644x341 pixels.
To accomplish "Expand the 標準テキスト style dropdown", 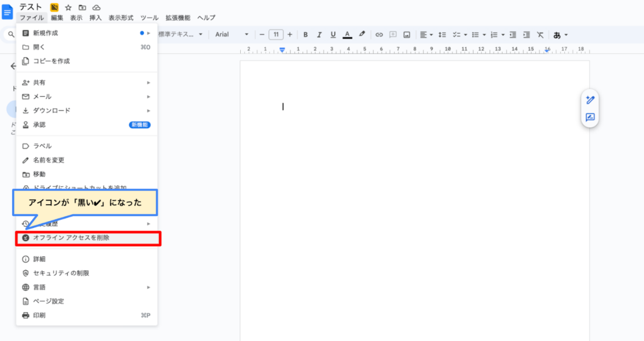I will coord(180,35).
